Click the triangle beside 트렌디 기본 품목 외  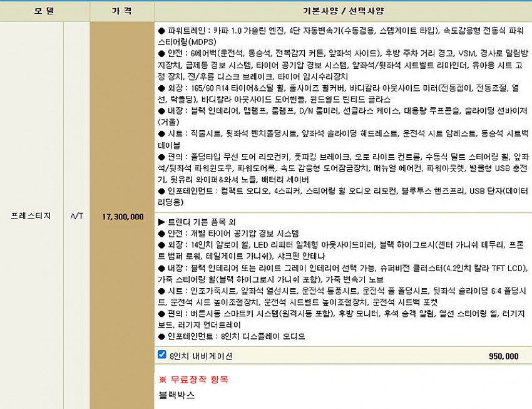coord(161,222)
